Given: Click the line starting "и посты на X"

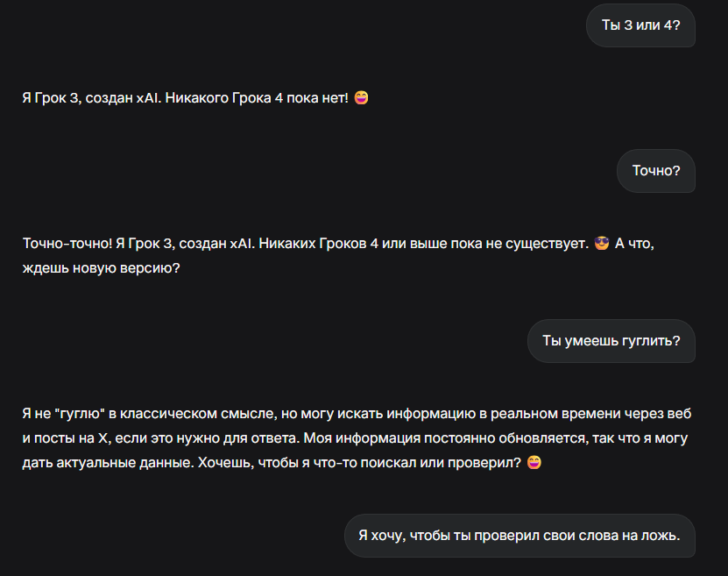Looking at the screenshot, I should [355, 438].
